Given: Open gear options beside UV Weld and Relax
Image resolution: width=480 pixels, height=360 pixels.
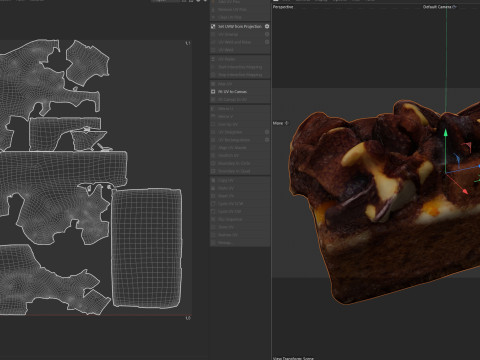Looking at the screenshot, I should (267, 42).
